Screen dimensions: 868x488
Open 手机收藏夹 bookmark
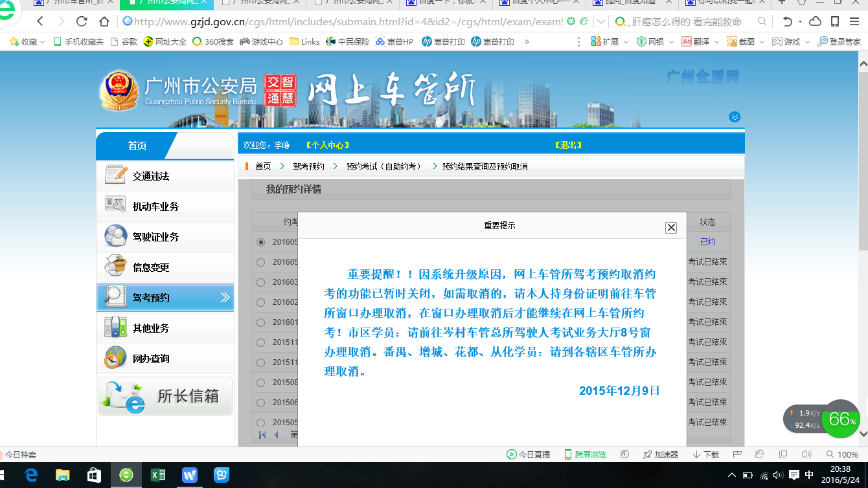point(78,41)
